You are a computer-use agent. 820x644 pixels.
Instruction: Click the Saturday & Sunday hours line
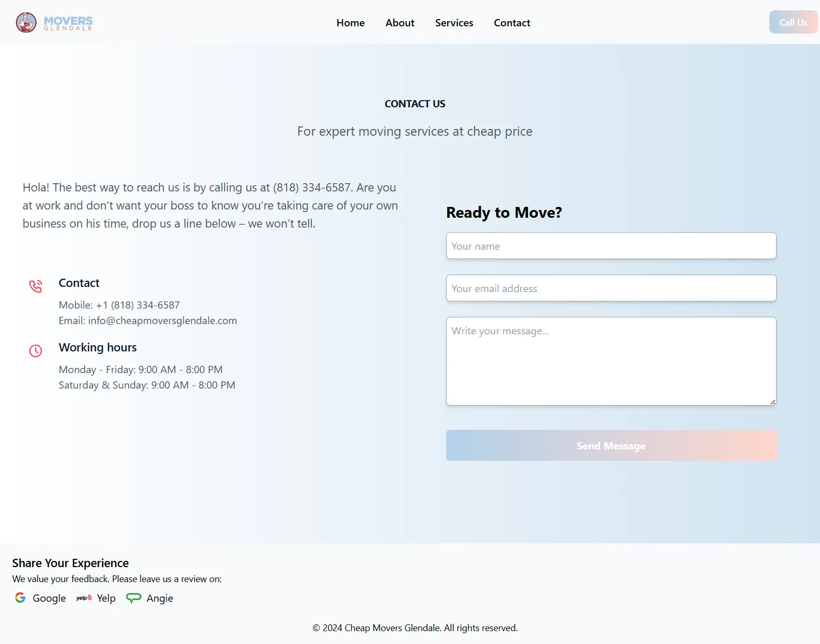point(147,385)
